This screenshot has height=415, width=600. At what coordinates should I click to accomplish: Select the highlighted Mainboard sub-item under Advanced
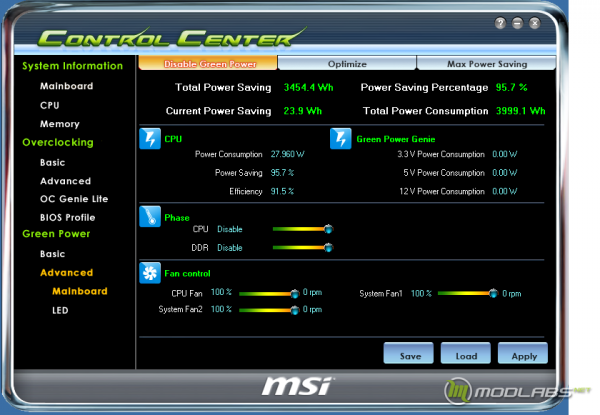pos(80,291)
